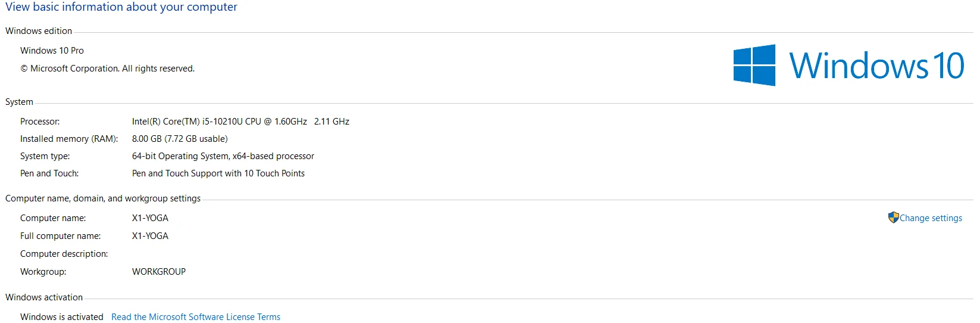Viewport: 980px width, 323px height.
Task: Click the Windows 10 Pro edition text
Action: pos(52,51)
